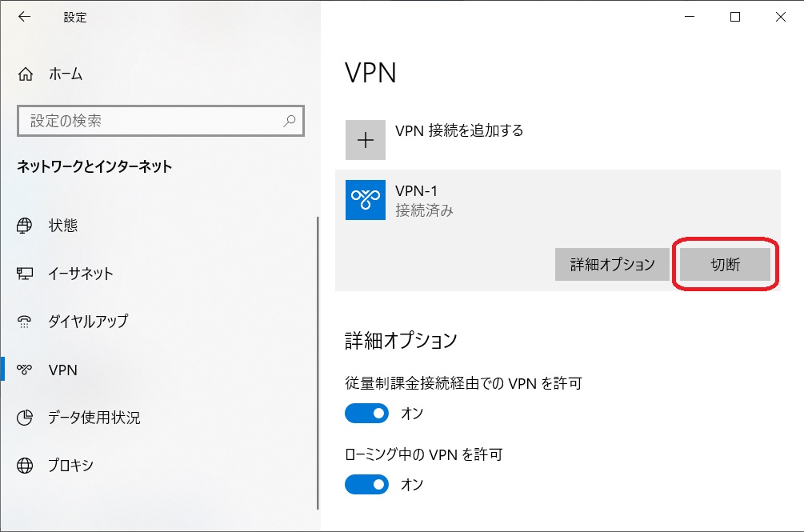
Task: Click the 詳細オプション button for VPN-1
Action: 612,265
